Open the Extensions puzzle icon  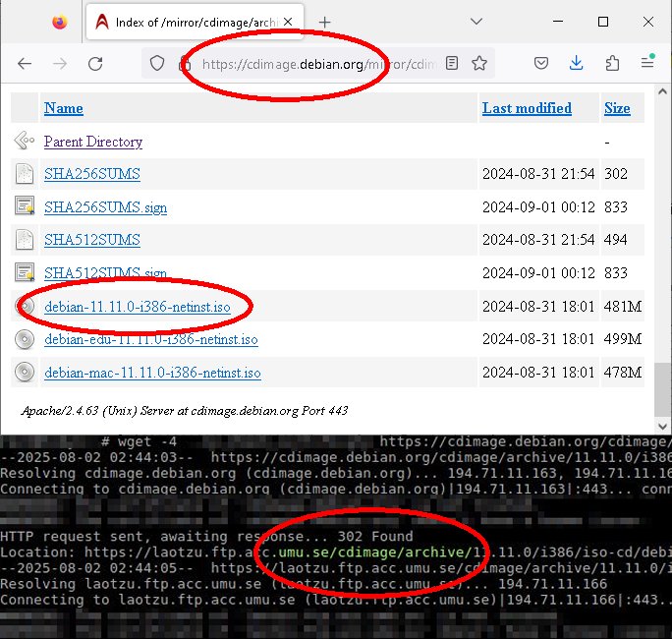[x=612, y=63]
